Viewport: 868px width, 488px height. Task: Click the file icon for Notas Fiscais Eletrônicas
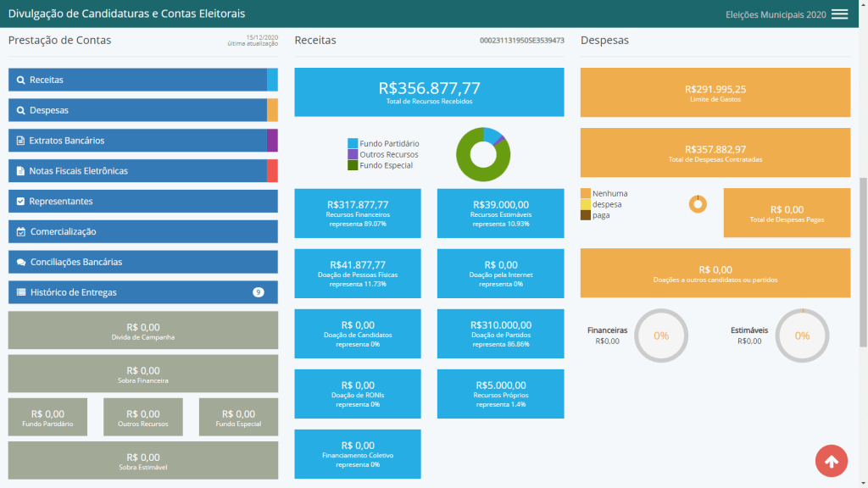pos(20,171)
